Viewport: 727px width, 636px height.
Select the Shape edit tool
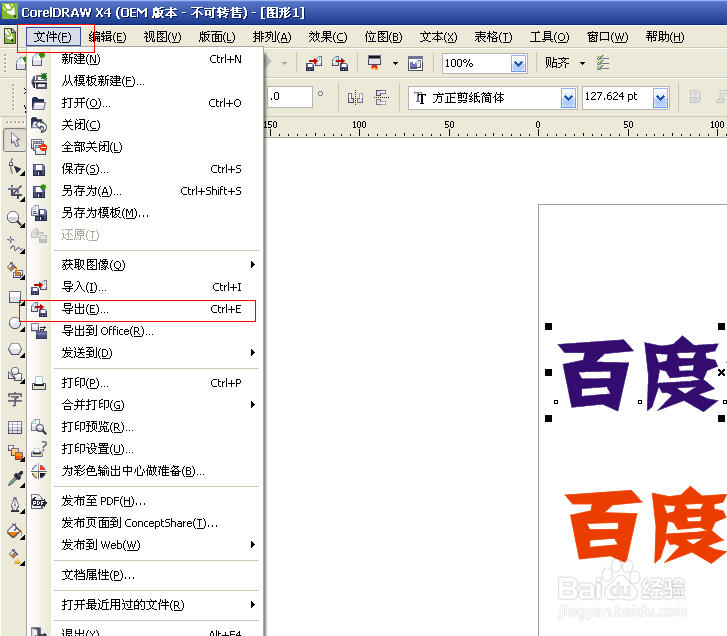pos(15,167)
